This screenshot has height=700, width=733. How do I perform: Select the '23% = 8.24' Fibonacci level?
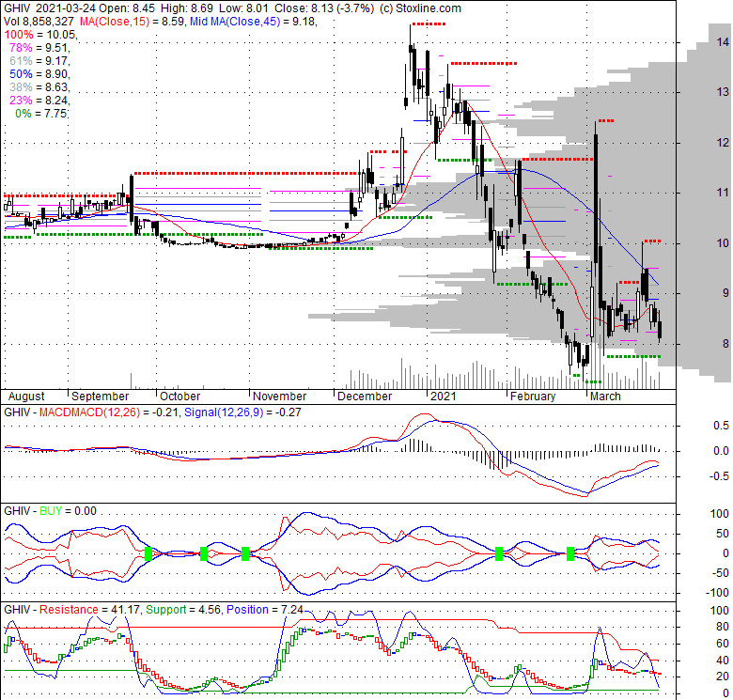39,100
